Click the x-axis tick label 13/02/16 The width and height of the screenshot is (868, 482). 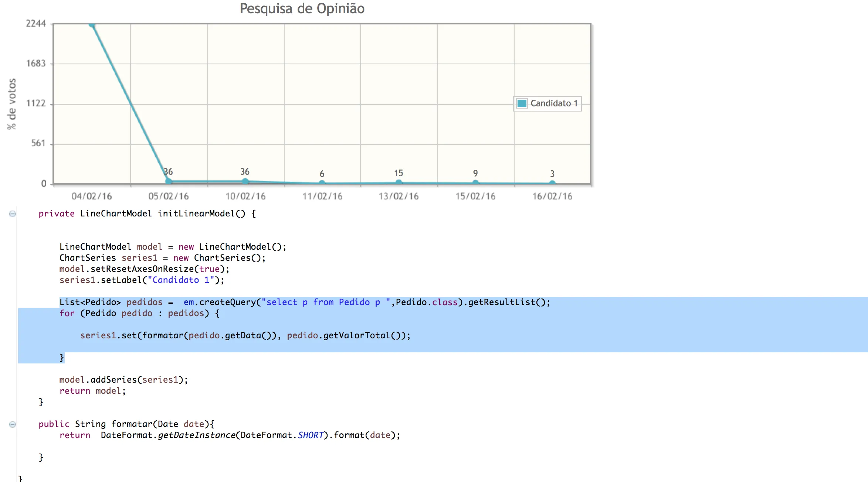pyautogui.click(x=399, y=196)
